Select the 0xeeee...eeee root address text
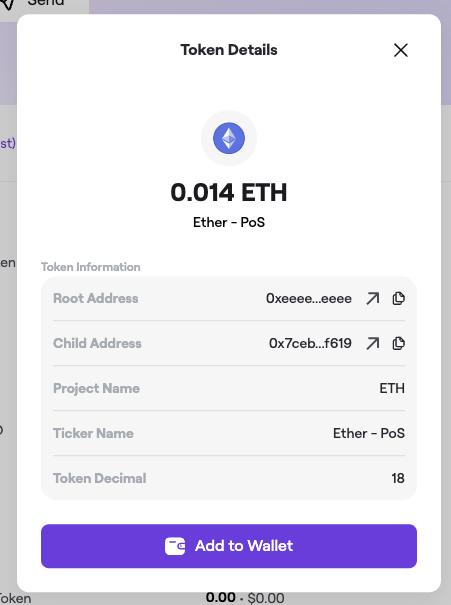The image size is (451, 605). click(x=309, y=299)
